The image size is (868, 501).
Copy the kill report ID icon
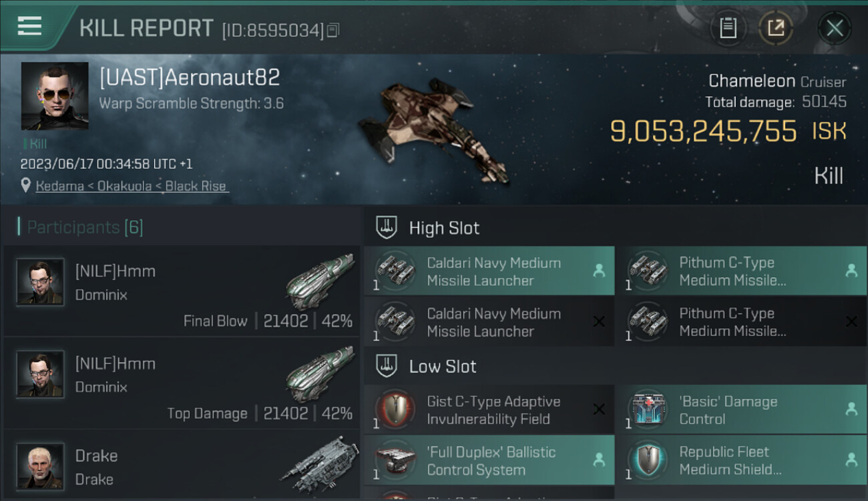pos(333,30)
